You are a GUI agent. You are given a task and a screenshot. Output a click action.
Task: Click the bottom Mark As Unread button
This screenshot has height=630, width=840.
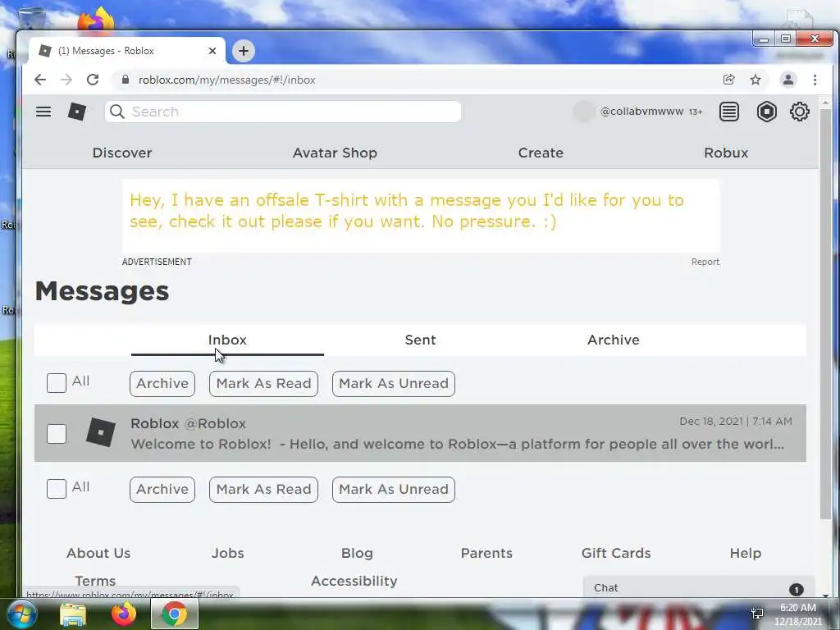click(394, 489)
